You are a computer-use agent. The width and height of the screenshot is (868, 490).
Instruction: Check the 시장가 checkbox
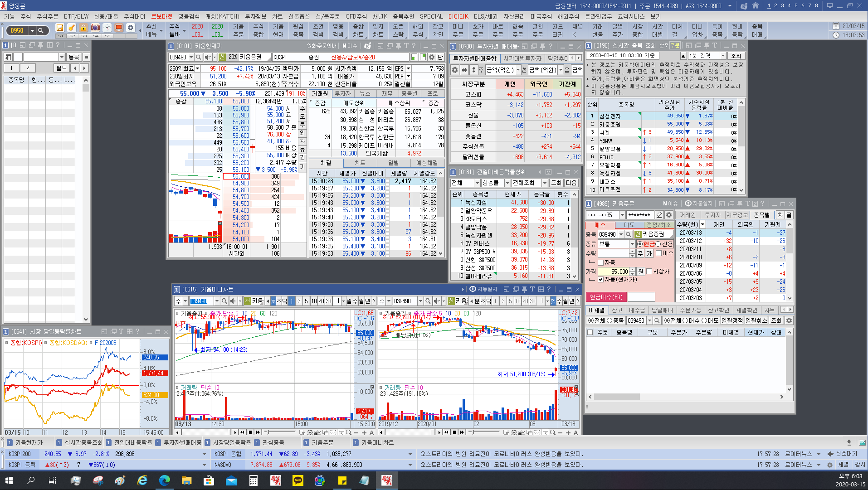pos(649,271)
